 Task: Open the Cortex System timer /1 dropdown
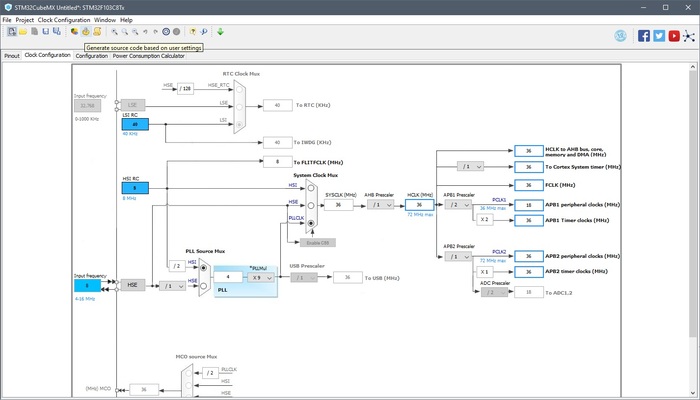tap(471, 167)
